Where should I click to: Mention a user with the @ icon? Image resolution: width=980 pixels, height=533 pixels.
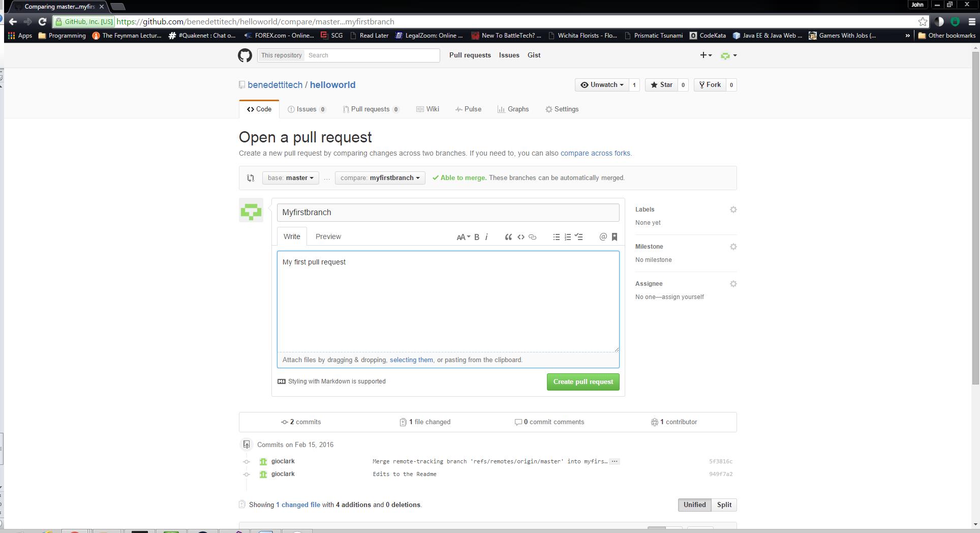[x=603, y=237]
